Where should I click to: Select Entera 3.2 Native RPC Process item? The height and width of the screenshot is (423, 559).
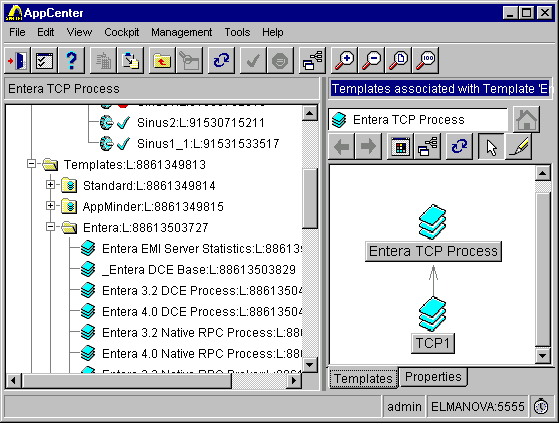coord(202,333)
